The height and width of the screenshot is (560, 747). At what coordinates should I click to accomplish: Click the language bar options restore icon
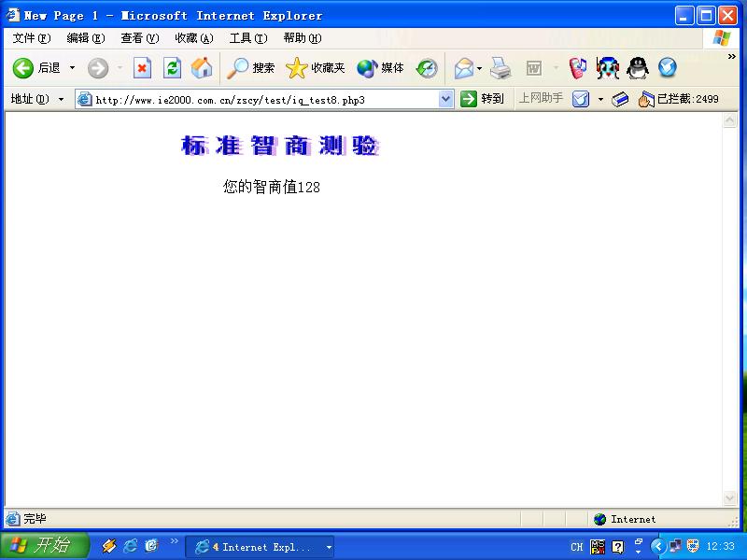click(x=639, y=542)
